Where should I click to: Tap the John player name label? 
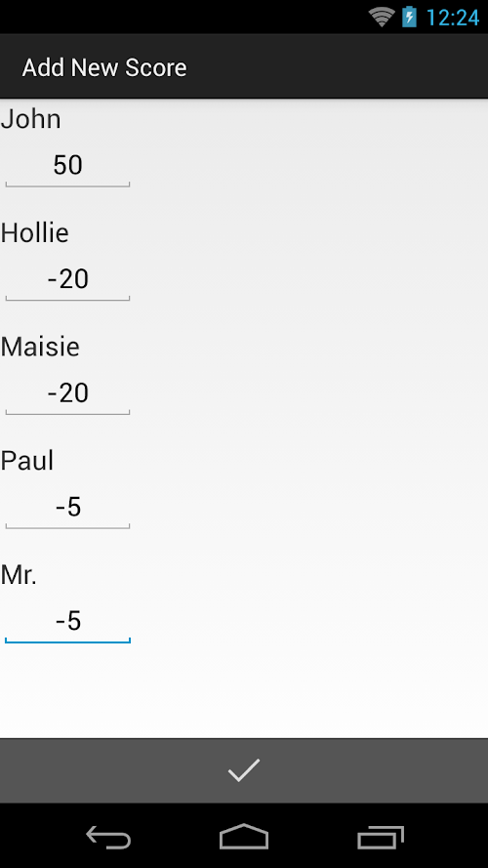(x=30, y=119)
